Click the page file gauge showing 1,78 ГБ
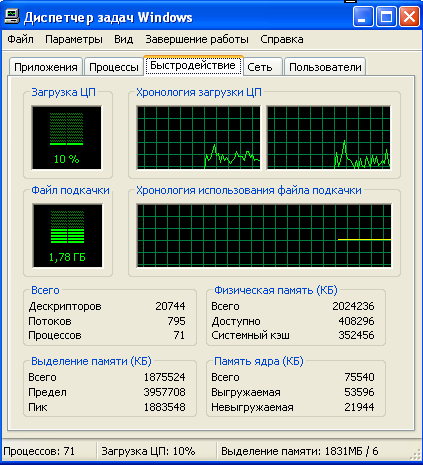 (x=67, y=236)
